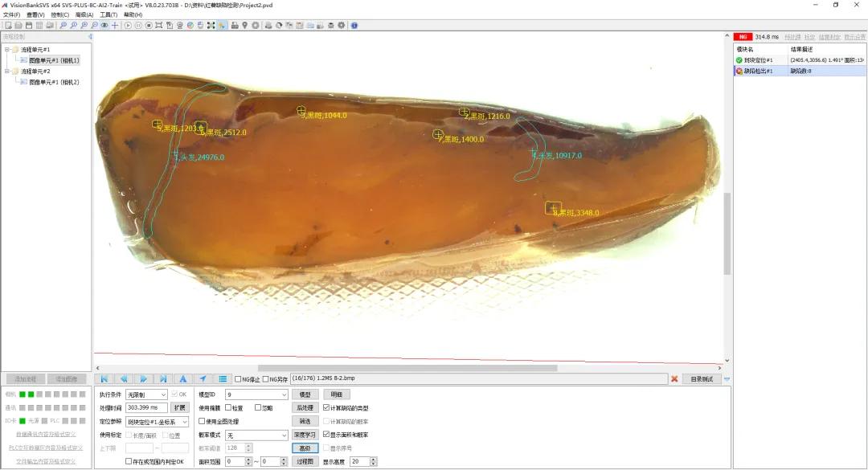This screenshot has width=868, height=470.
Task: Enable the NG停止 checkbox
Action: click(238, 379)
